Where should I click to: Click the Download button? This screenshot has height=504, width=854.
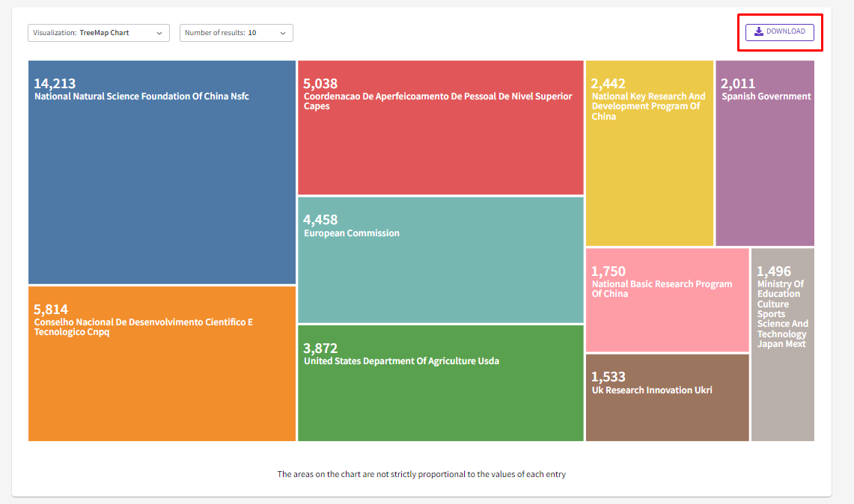click(779, 32)
